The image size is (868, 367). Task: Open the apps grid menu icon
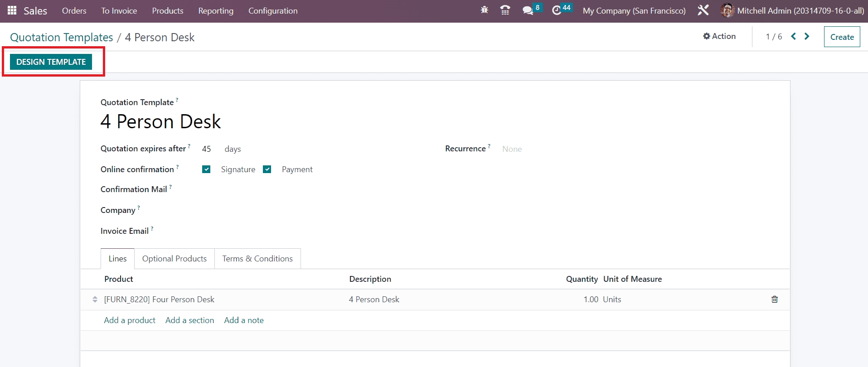[12, 10]
